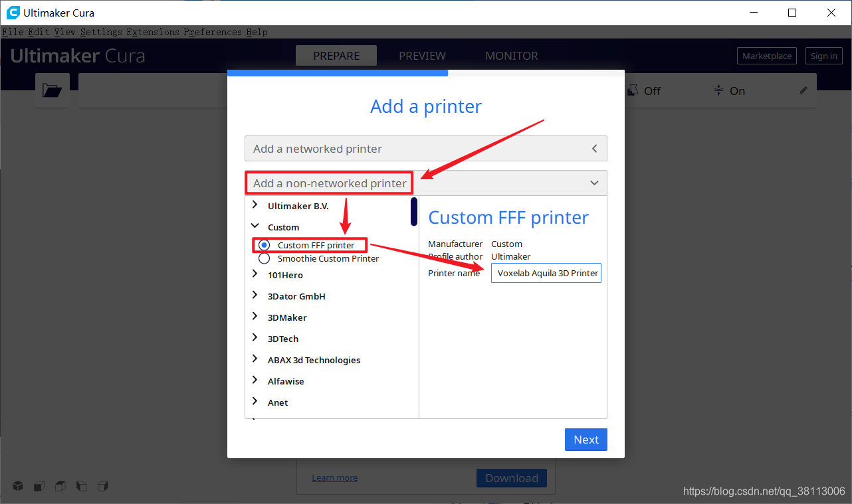
Task: Click the Manufacturer label
Action: tap(455, 244)
